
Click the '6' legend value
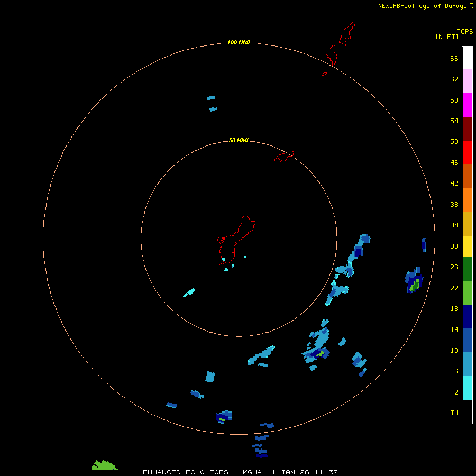(456, 371)
